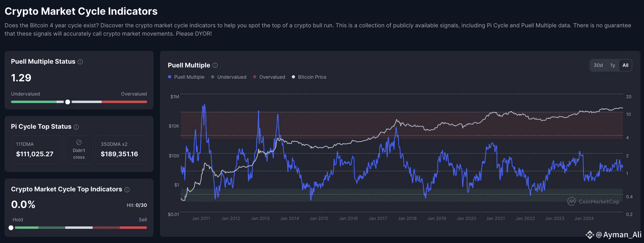Viewport: 644px width, 243px height.
Task: Click the Hold/Sell indicator slider handle
Action: click(11, 228)
